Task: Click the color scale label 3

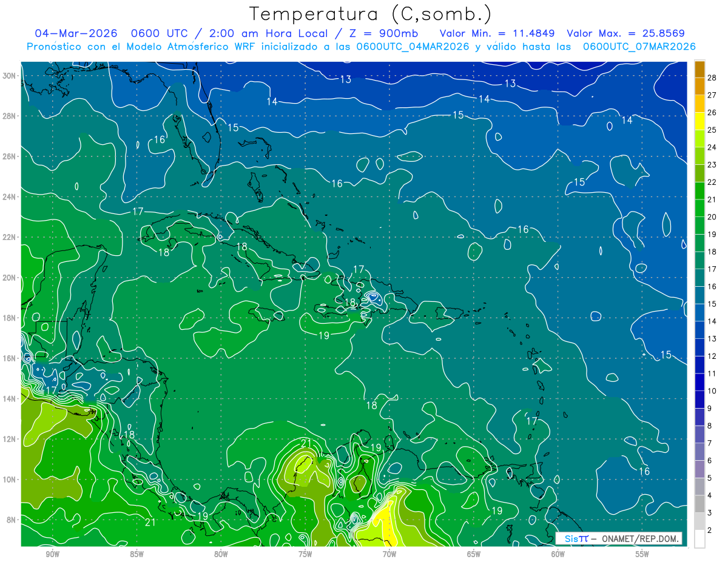Action: [710, 513]
